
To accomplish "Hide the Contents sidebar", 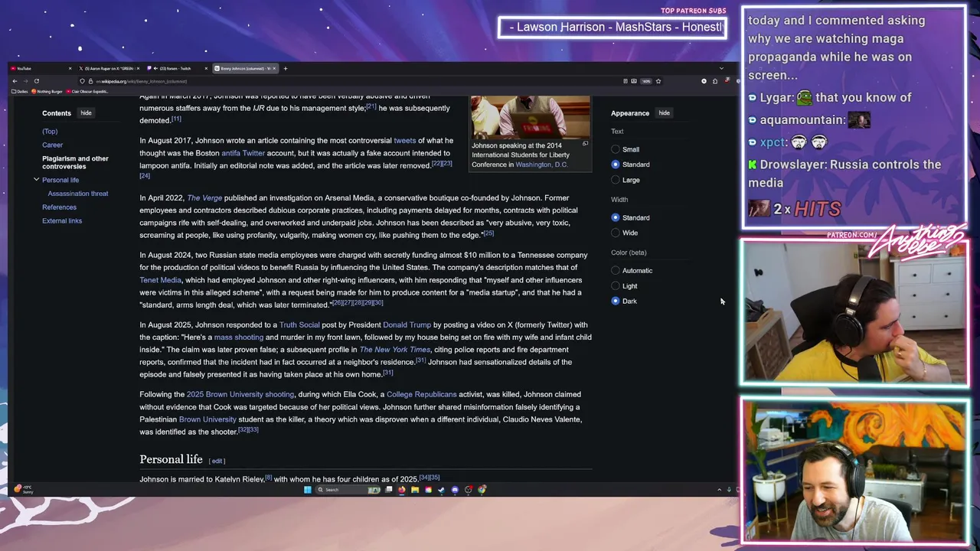I will click(86, 113).
